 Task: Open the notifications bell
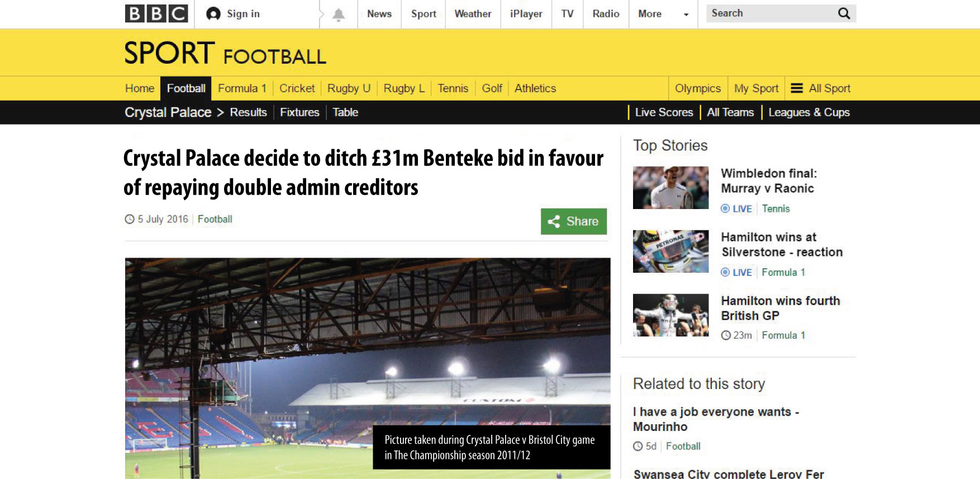(338, 15)
